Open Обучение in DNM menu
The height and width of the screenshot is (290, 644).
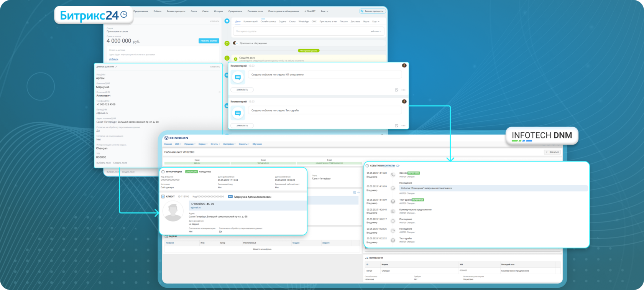(x=257, y=144)
